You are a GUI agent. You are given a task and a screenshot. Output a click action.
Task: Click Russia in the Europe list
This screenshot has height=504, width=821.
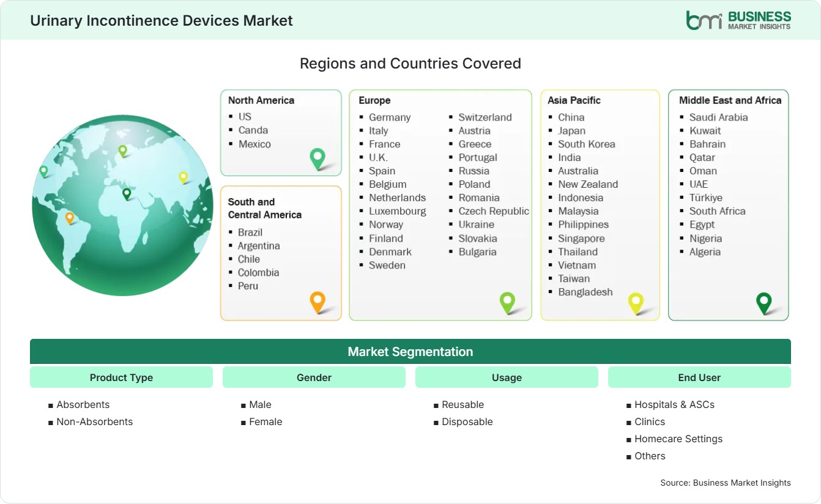[x=474, y=171]
